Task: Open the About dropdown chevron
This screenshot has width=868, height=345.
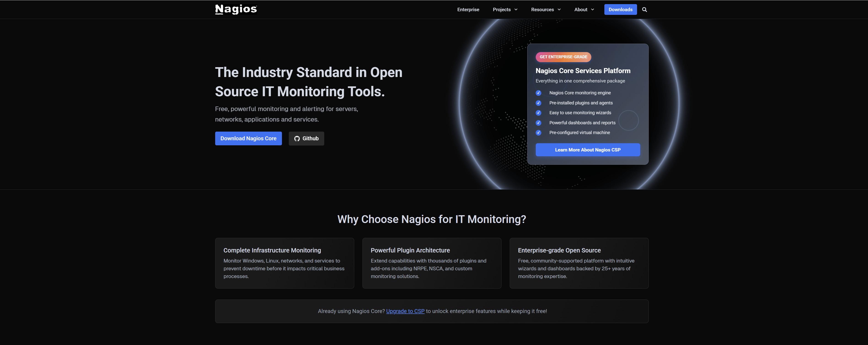Action: [x=592, y=9]
